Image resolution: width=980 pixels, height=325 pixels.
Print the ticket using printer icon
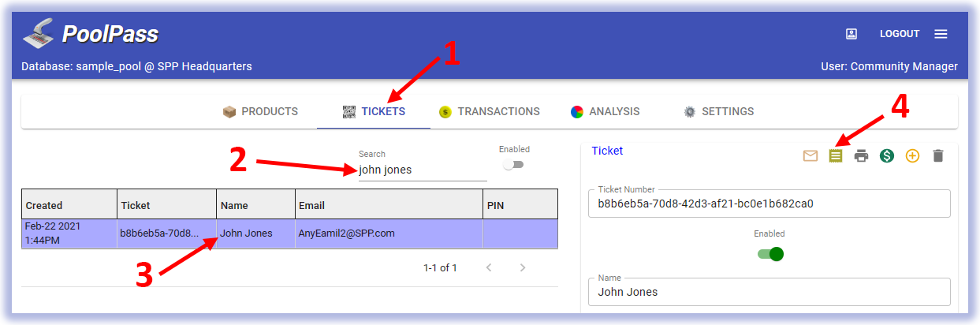pos(861,156)
